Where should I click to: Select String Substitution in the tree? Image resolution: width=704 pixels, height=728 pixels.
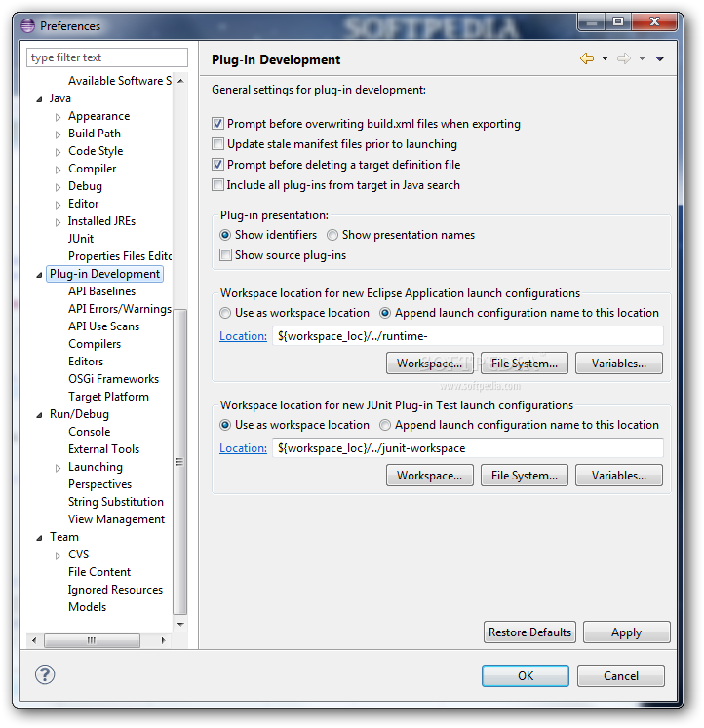pyautogui.click(x=116, y=502)
